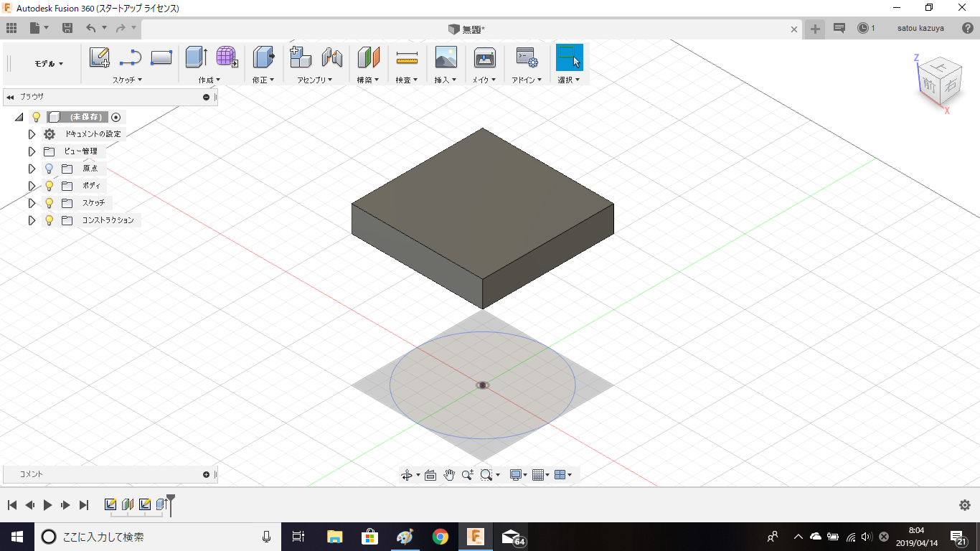Jump to the timeline end
Image resolution: width=980 pixels, height=551 pixels.
coord(84,505)
